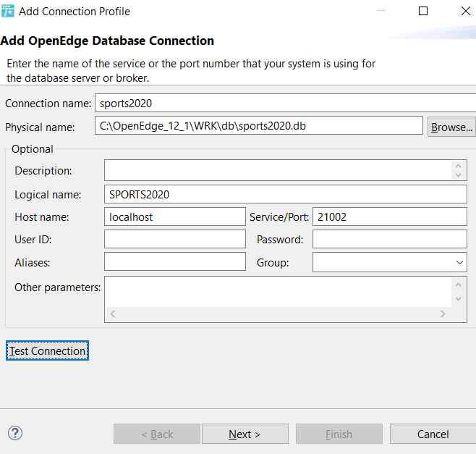Click the Test Connection button
This screenshot has height=454, width=476.
[x=47, y=350]
